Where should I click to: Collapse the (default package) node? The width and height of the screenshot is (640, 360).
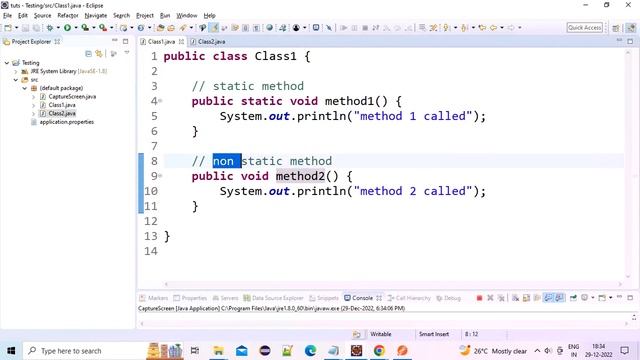[x=24, y=88]
